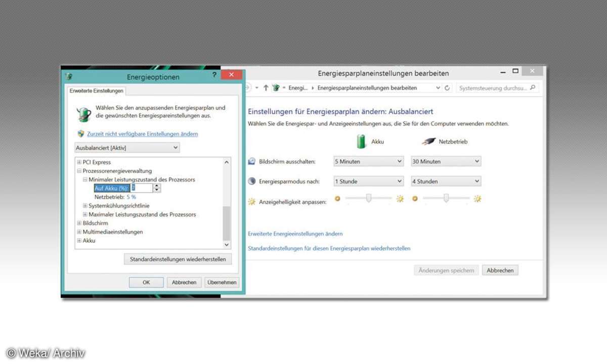This screenshot has height=364, width=607.
Task: Open the recent locations arrow next to back button
Action: point(257,88)
